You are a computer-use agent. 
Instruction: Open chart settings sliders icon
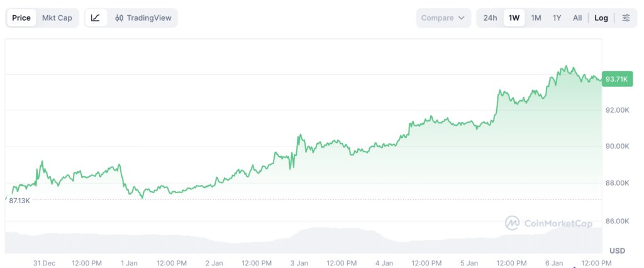(x=626, y=18)
